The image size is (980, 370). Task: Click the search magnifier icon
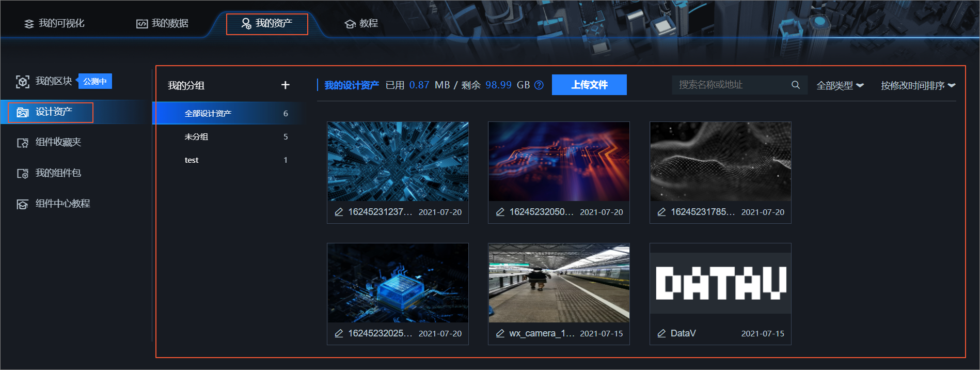[796, 85]
